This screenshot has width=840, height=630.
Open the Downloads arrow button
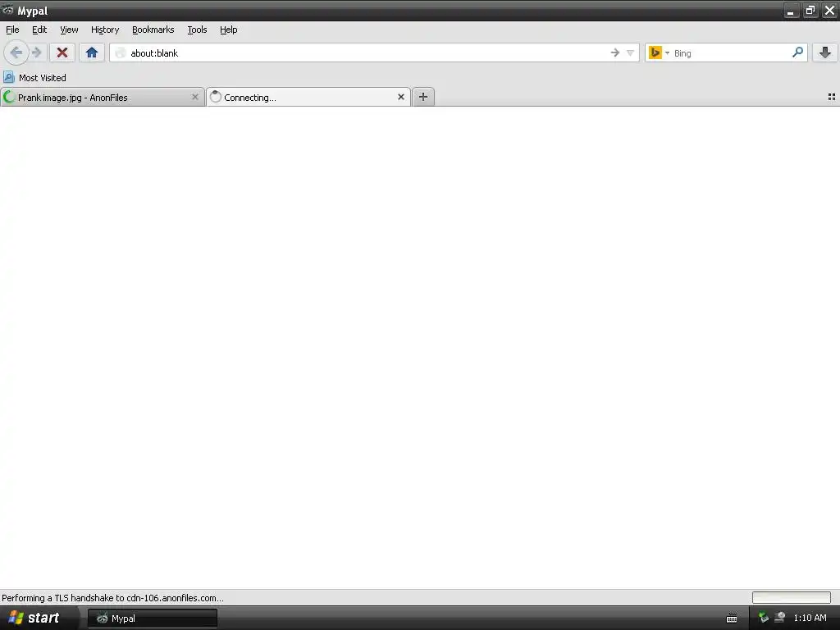pyautogui.click(x=825, y=52)
